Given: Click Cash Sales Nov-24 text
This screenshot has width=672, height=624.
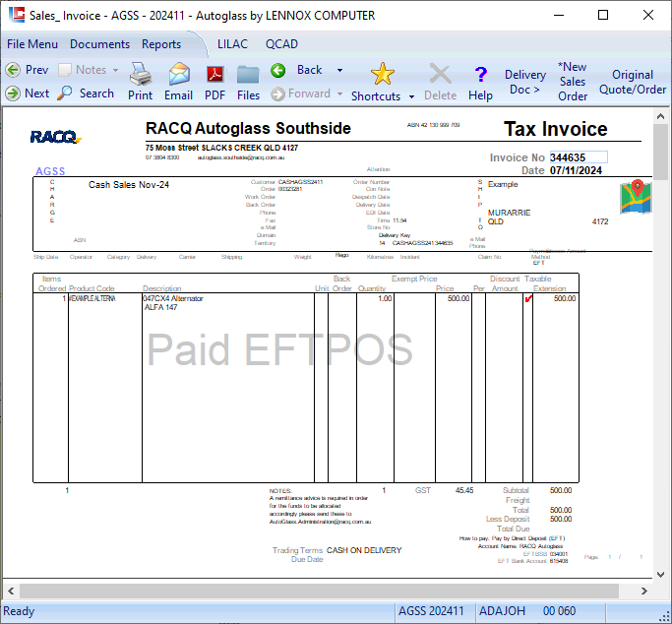Looking at the screenshot, I should [129, 185].
